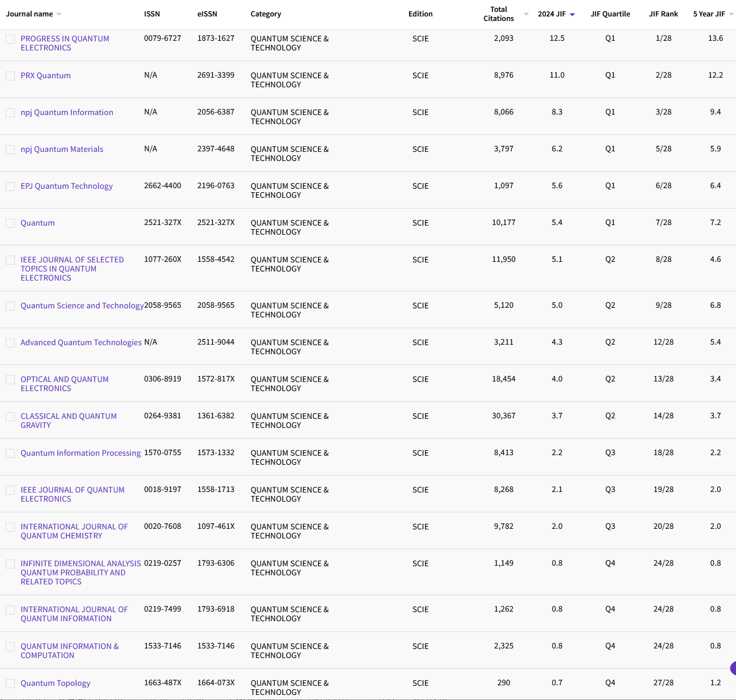Open Quantum Science and Technology link
This screenshot has width=736, height=700.
82,306
